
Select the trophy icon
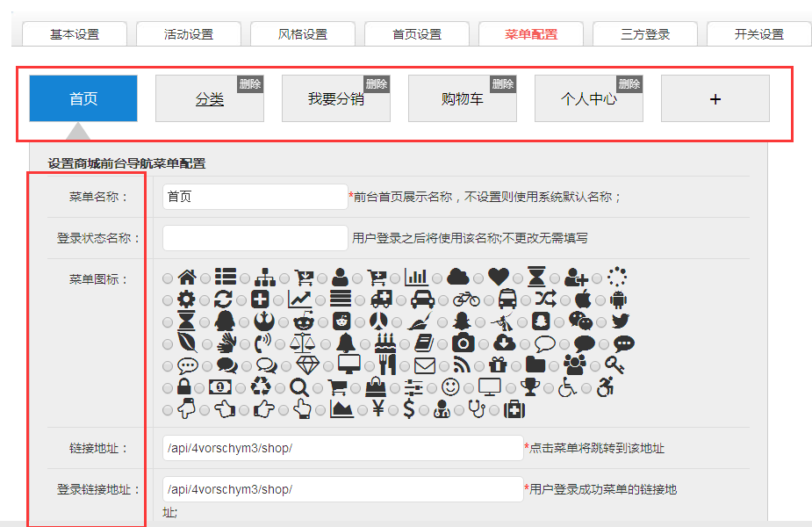tap(528, 387)
